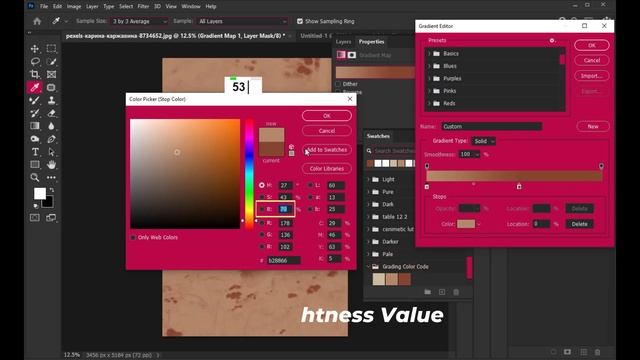Select the G (green) radio button

pos(262,235)
